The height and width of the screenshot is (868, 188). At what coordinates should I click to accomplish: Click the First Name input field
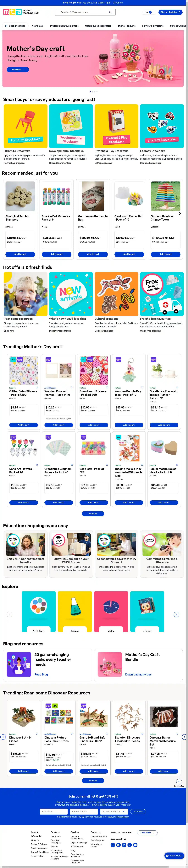coord(54,811)
